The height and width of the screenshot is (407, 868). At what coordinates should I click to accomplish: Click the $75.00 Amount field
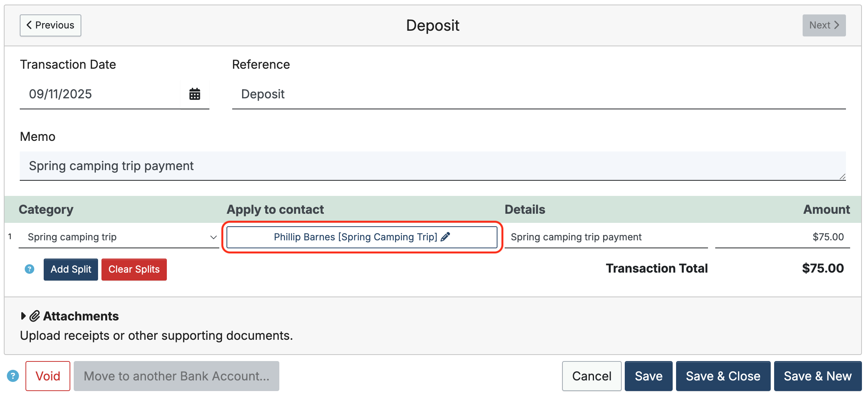click(782, 237)
